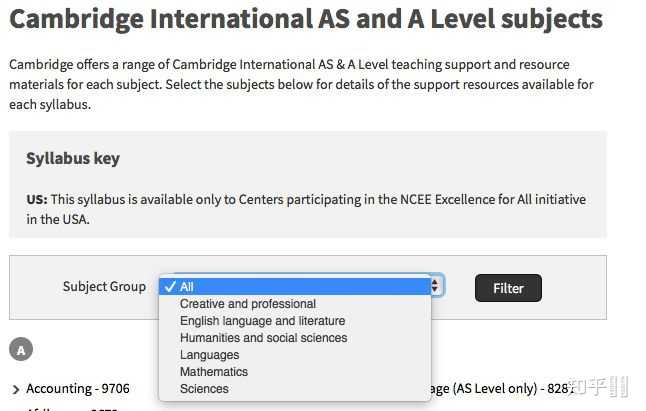Select "Humanities and social sciences" option
The width and height of the screenshot is (646, 411).
point(263,338)
